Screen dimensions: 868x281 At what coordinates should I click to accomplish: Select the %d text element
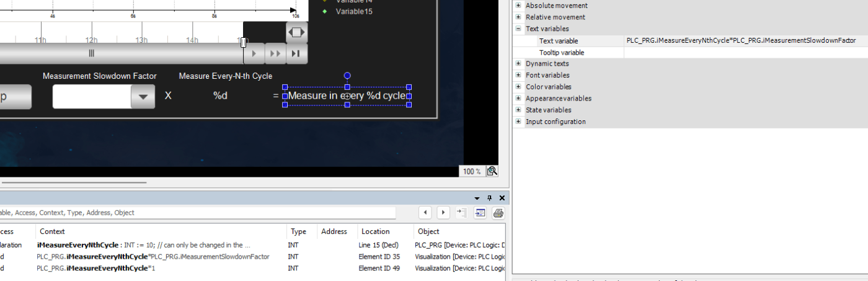pos(221,96)
